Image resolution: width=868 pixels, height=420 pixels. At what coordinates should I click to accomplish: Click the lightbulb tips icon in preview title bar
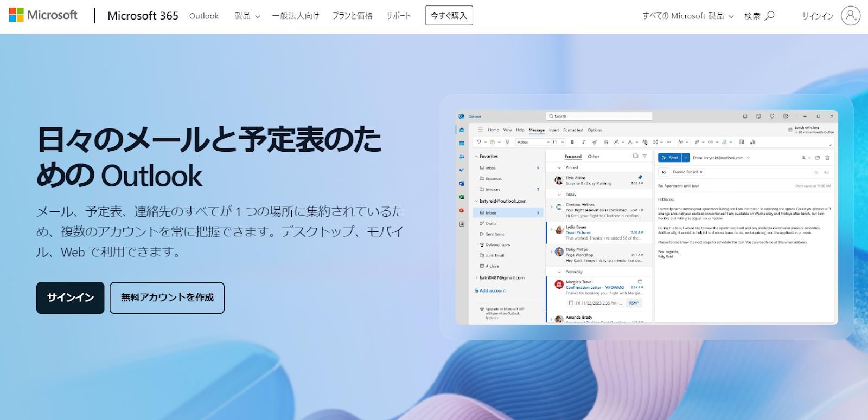point(772,117)
